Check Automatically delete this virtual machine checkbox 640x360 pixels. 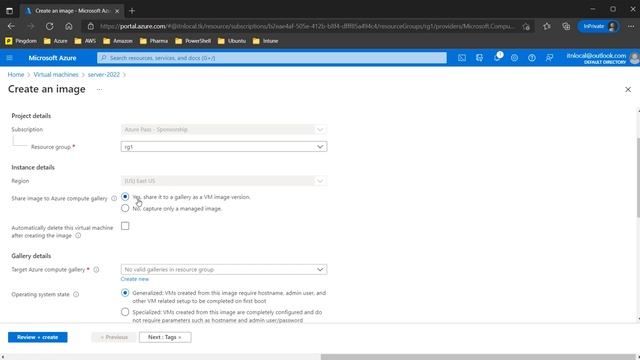click(125, 226)
